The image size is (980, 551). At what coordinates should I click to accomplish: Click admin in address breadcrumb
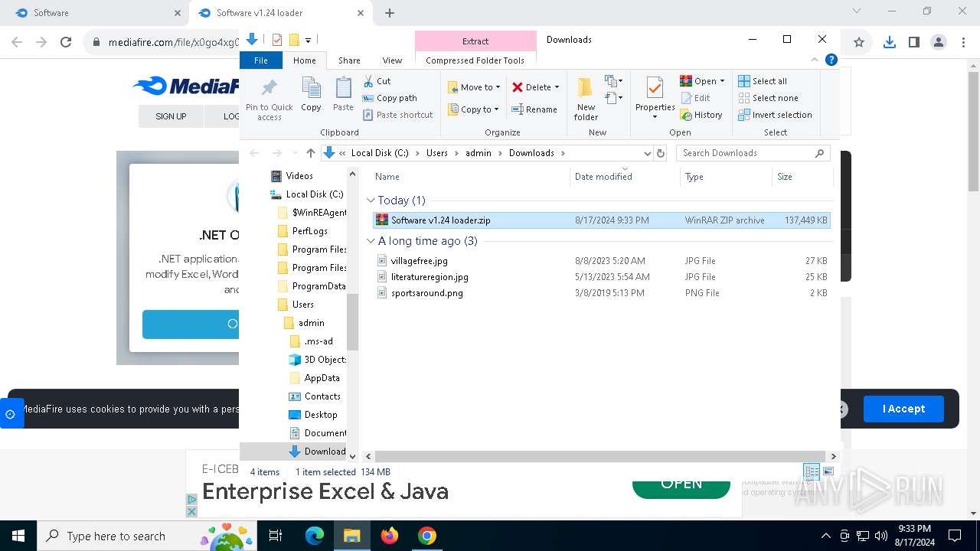[x=478, y=153]
